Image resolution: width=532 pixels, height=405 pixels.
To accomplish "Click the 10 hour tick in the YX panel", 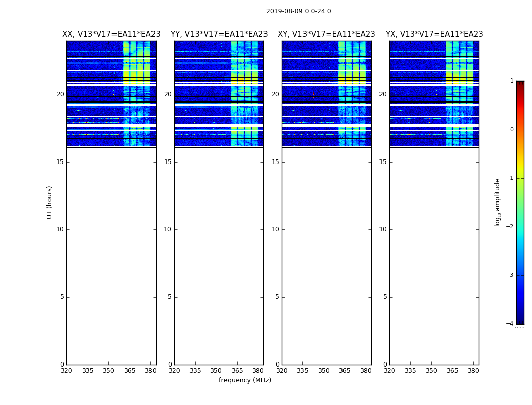I will click(383, 229).
